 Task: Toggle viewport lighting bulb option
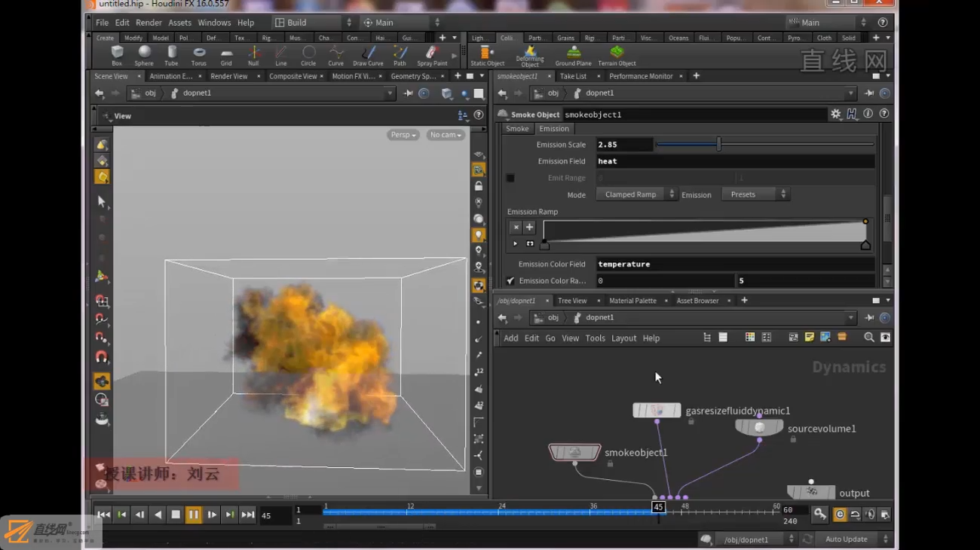478,235
